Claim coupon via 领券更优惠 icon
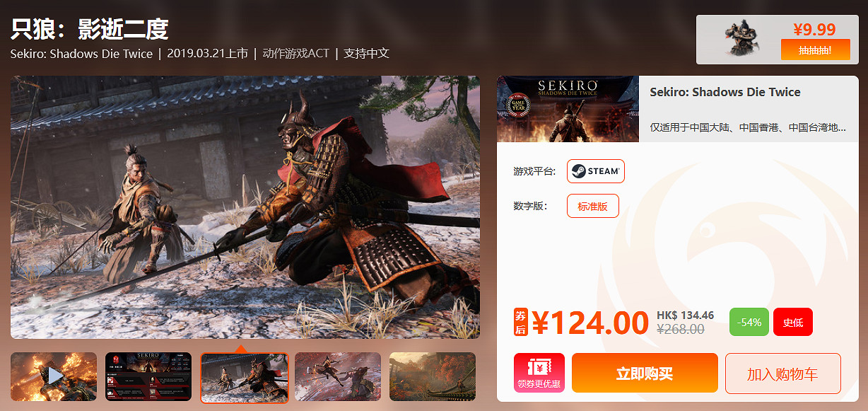This screenshot has height=411, width=868. pos(539,373)
